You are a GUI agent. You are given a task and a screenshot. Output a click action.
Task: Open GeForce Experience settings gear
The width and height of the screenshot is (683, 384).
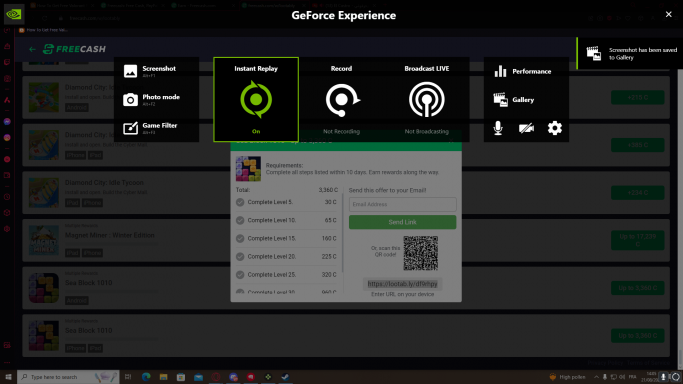tap(555, 128)
